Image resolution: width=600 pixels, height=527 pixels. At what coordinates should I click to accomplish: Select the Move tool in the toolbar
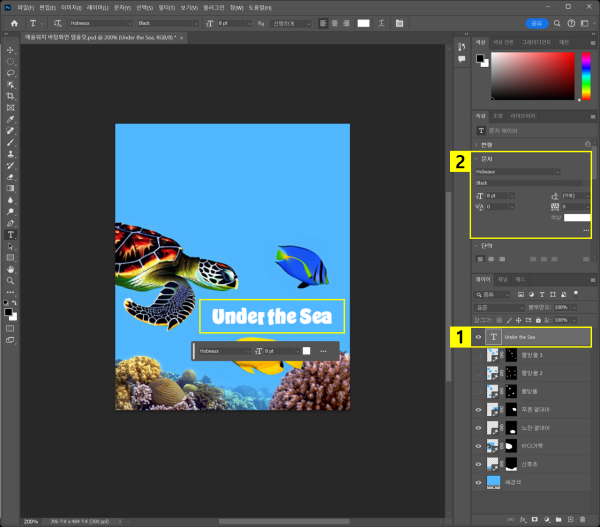pos(11,49)
